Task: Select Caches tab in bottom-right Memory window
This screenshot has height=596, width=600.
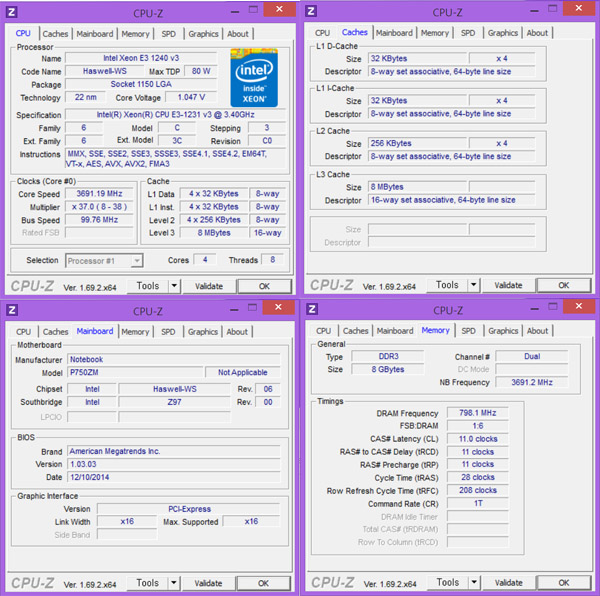Action: click(355, 331)
